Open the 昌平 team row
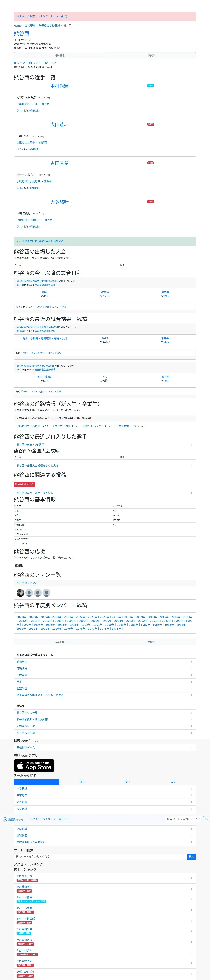Screen dimensions: 210x980 105,682
